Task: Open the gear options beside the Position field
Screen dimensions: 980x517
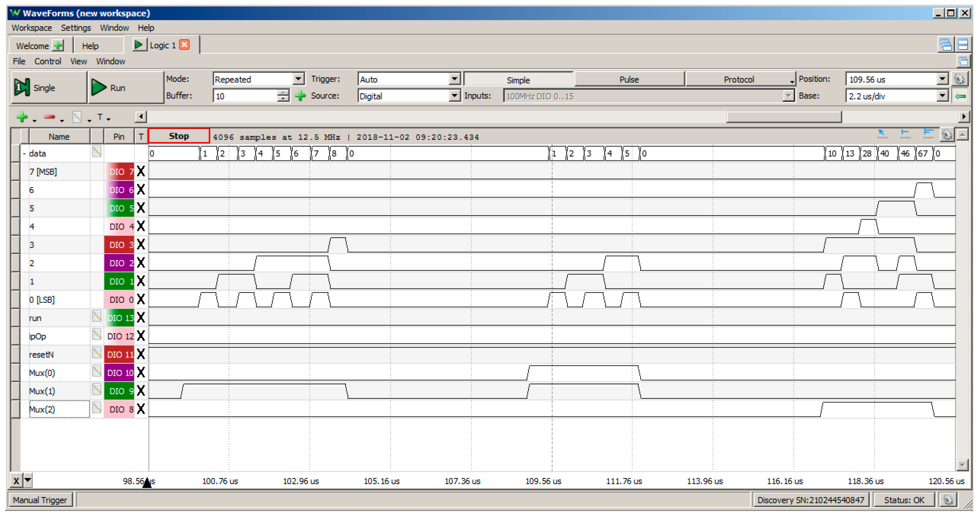Action: 959,79
